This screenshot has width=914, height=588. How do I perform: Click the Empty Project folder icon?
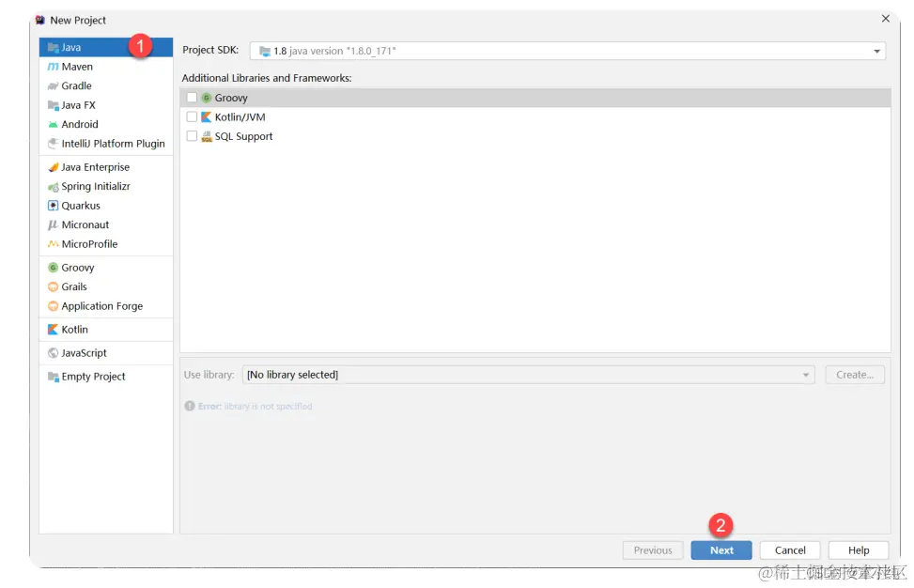pyautogui.click(x=53, y=377)
